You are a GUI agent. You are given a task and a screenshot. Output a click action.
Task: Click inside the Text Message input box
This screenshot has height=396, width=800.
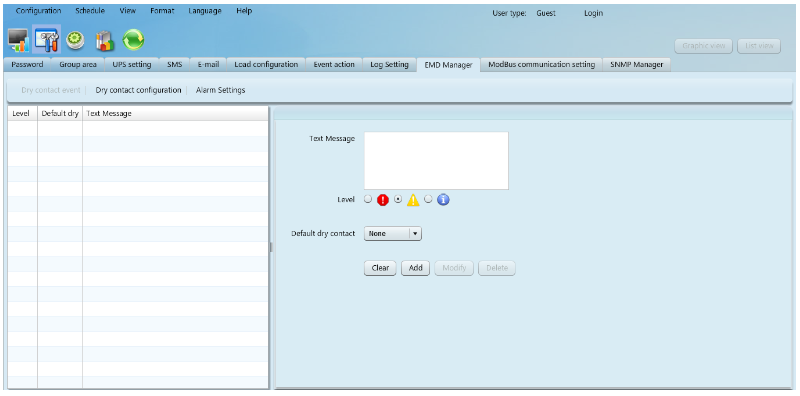tap(436, 161)
